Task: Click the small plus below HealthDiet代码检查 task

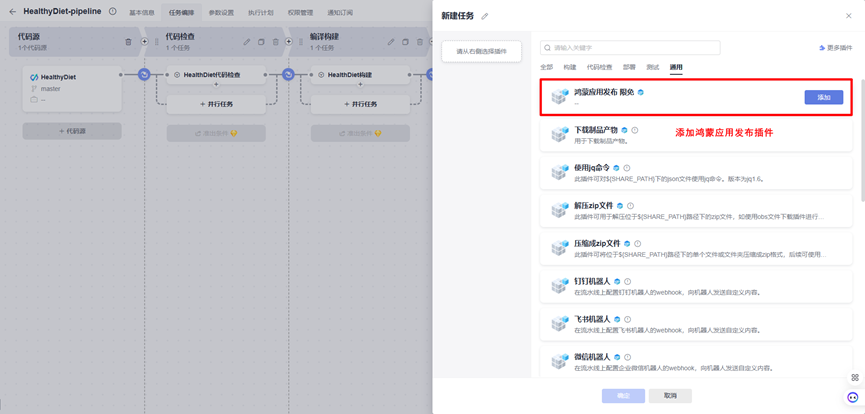Action: [216, 84]
